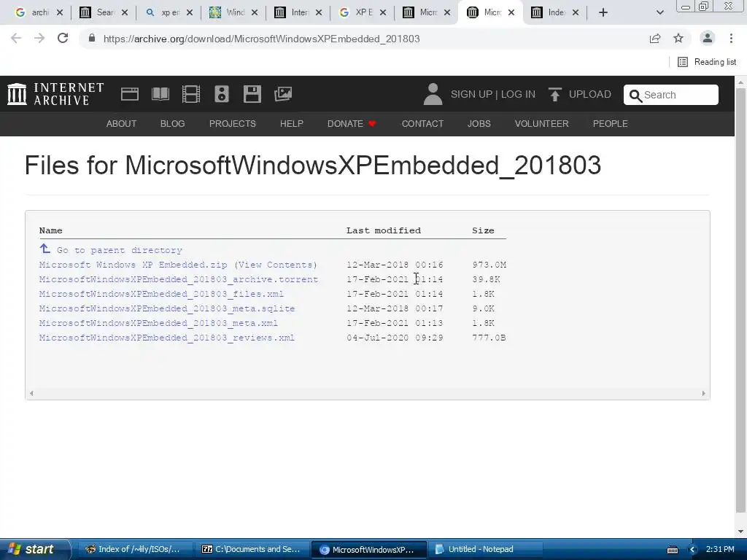Switch to 'Index of /~lily/ISOs' taskbar window

pos(135,550)
